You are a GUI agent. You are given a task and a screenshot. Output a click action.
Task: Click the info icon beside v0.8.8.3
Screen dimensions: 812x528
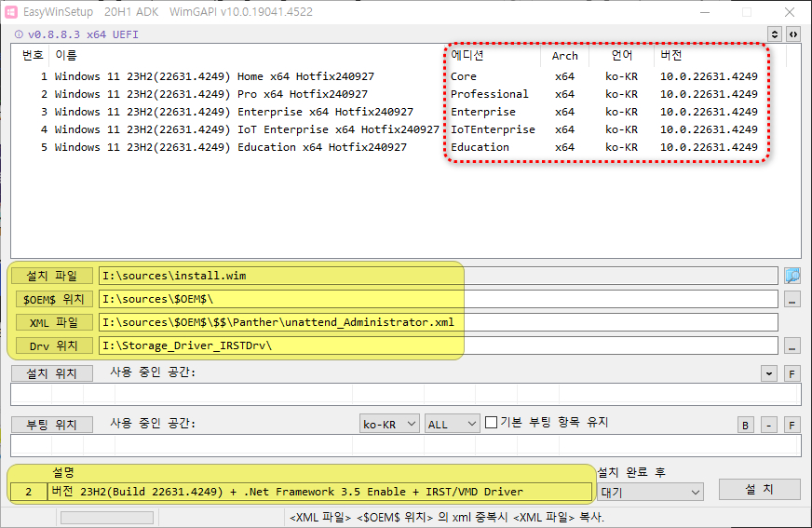coord(19,34)
